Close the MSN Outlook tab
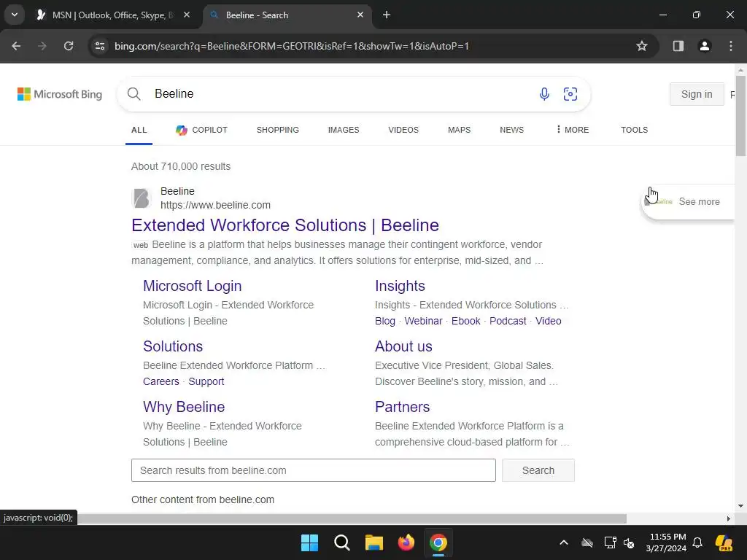This screenshot has width=747, height=560. (x=187, y=15)
